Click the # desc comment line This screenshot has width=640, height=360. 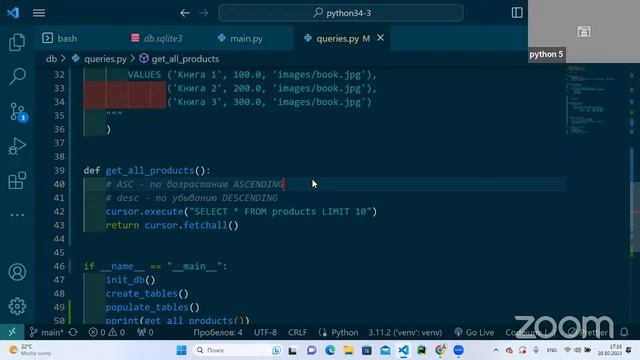pos(191,198)
